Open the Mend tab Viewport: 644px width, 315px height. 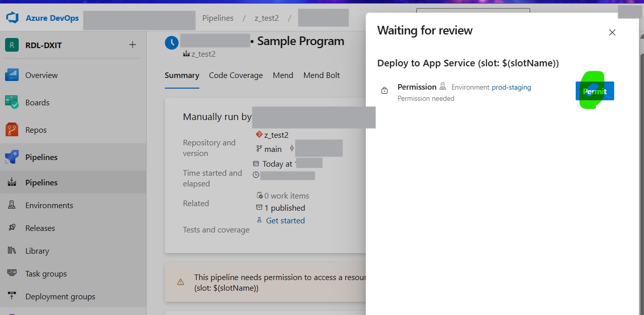pos(283,75)
